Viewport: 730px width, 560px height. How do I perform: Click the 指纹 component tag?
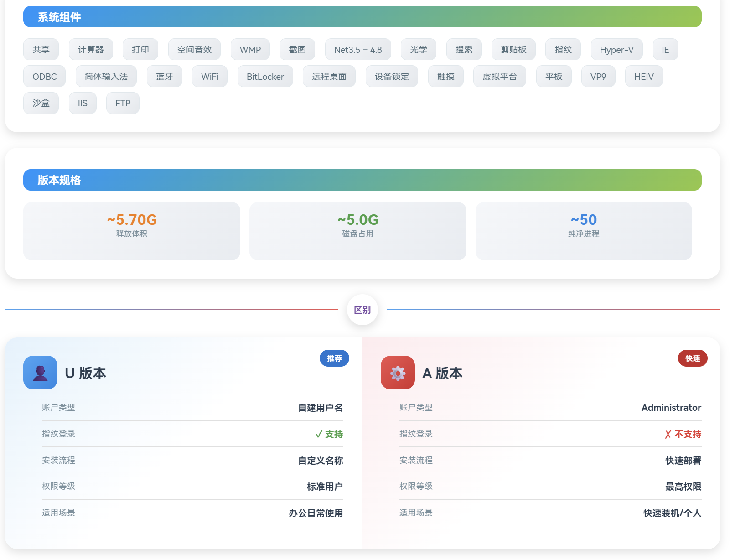(563, 49)
